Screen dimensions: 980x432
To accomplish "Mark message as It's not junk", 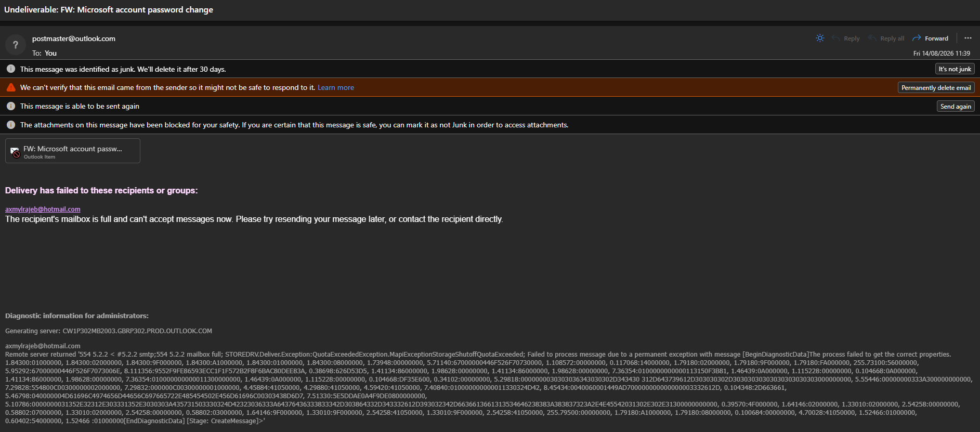I will click(x=955, y=69).
